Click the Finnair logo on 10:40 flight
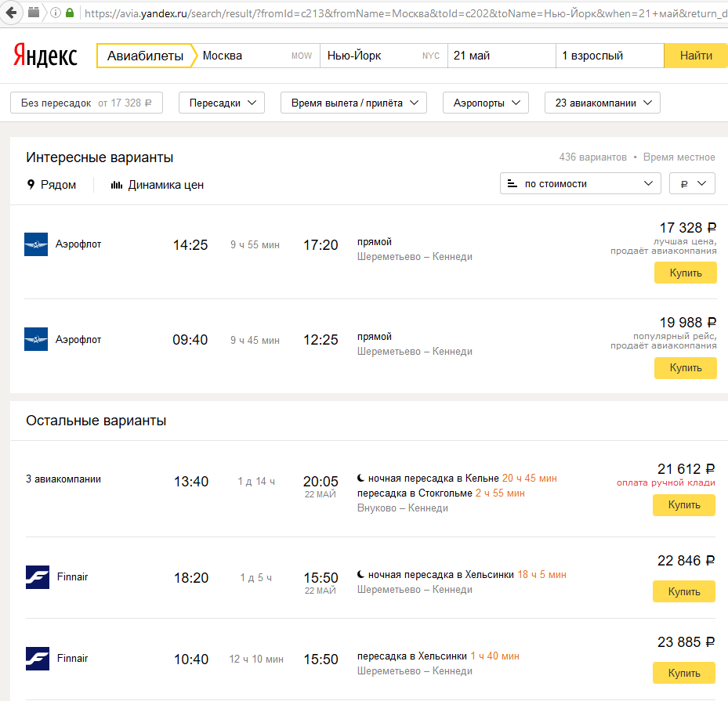728x701 pixels. (x=38, y=659)
